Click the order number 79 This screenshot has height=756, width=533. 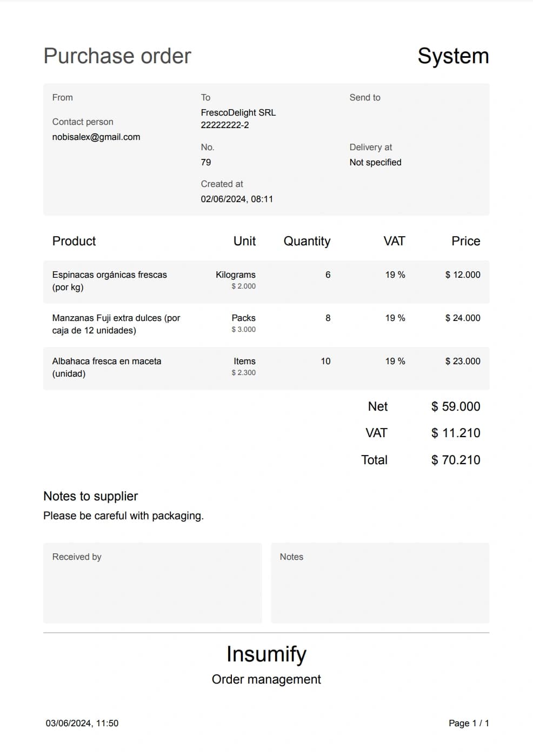pyautogui.click(x=206, y=162)
